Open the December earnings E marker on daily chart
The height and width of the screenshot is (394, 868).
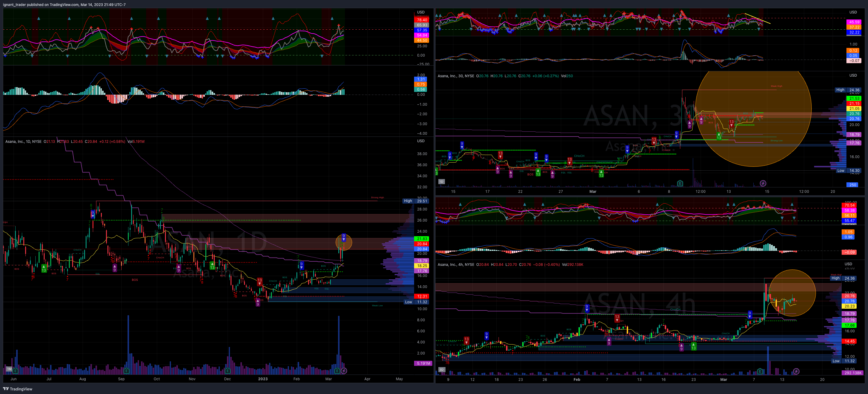pos(228,370)
